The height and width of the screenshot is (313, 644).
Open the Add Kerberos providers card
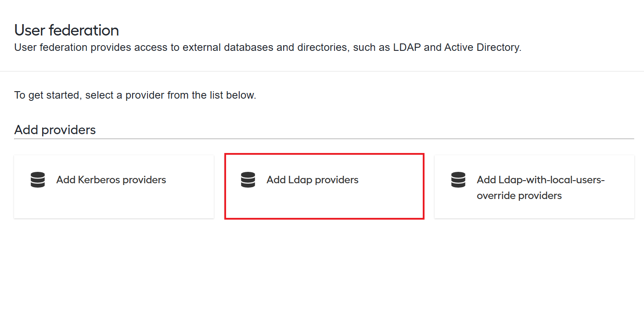click(114, 187)
